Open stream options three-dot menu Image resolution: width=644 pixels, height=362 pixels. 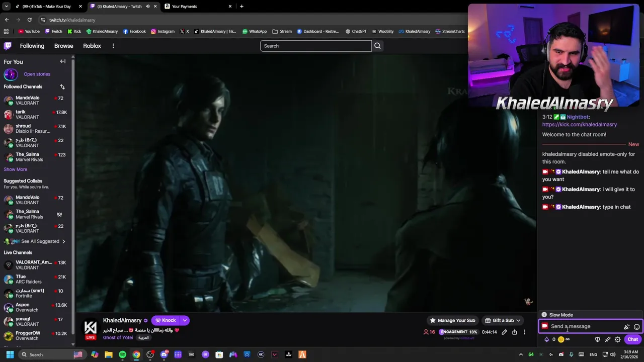(x=524, y=332)
